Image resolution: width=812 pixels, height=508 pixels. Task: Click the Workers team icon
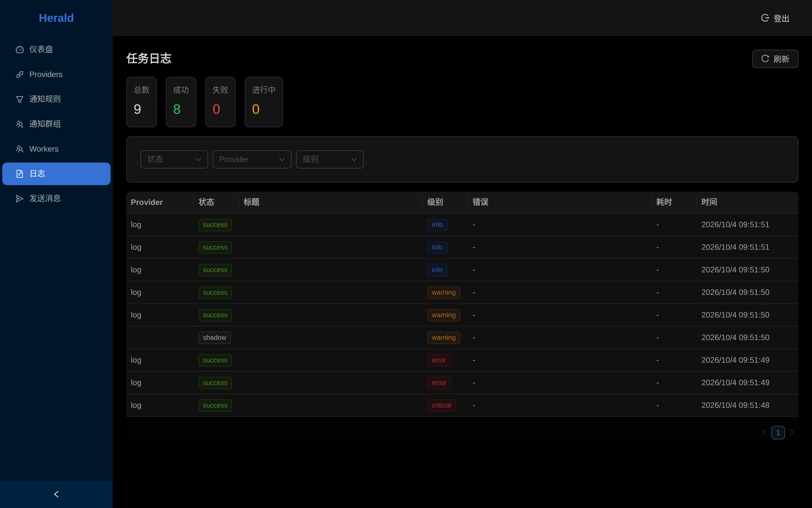click(20, 149)
